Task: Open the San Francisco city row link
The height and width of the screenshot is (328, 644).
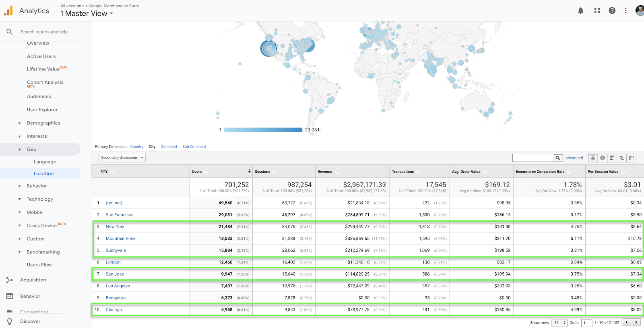Action: [x=120, y=215]
